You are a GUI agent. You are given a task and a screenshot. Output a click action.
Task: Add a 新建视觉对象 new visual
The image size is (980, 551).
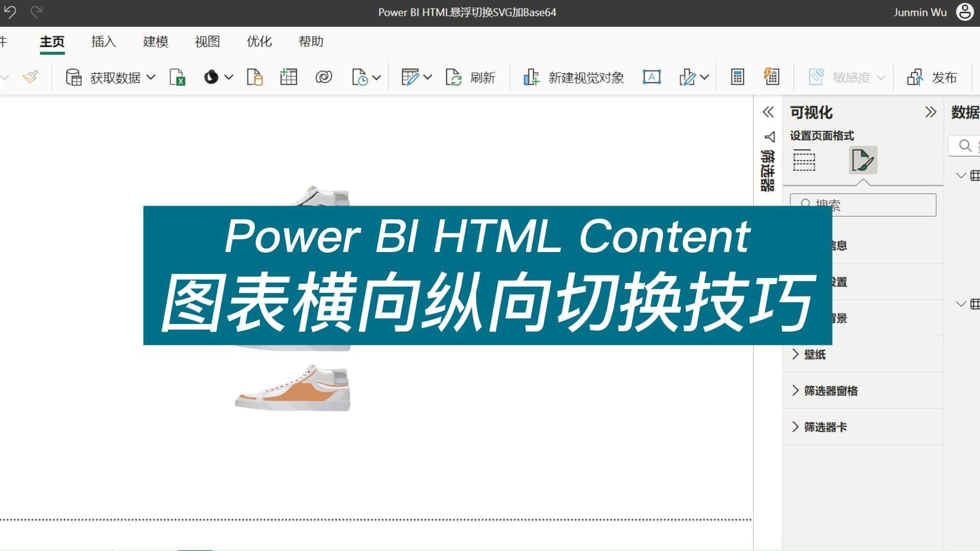[x=573, y=77]
